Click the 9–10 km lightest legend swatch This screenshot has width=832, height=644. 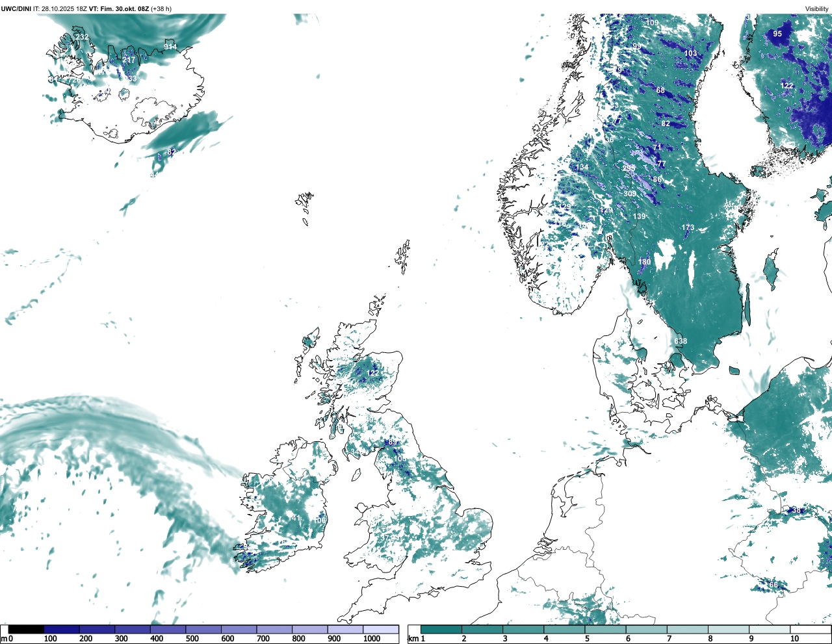pyautogui.click(x=769, y=630)
